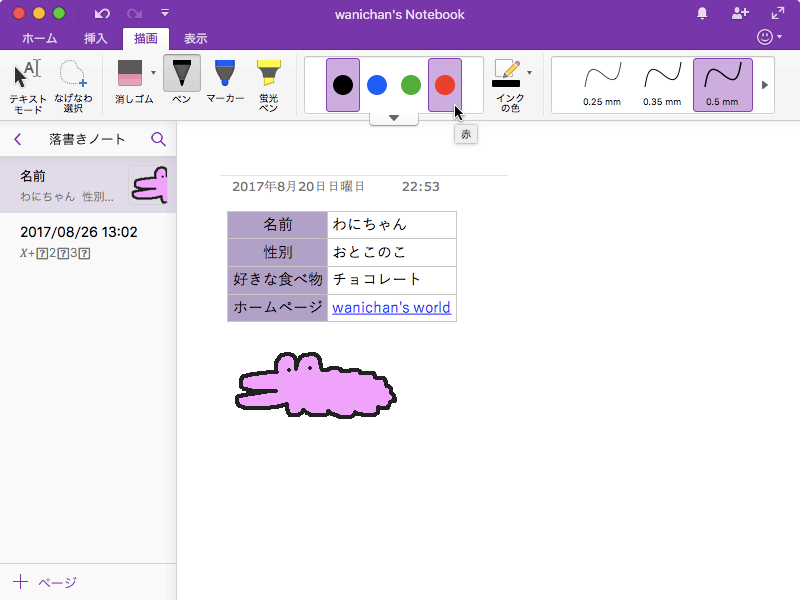Enter full screen mode
This screenshot has width=800, height=600.
coord(778,13)
